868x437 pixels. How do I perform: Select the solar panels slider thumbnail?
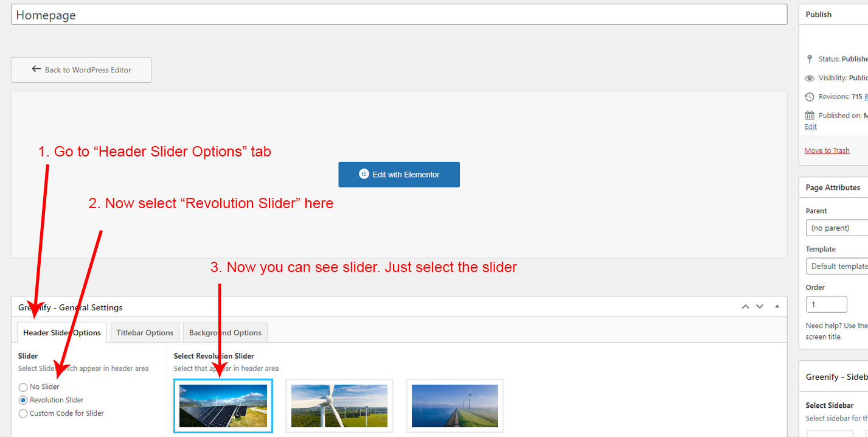point(223,406)
